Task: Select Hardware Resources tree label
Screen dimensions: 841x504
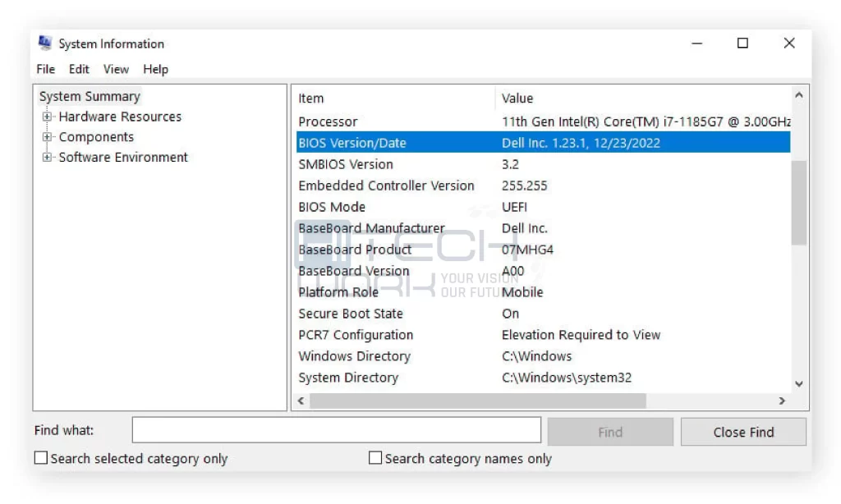Action: point(120,117)
